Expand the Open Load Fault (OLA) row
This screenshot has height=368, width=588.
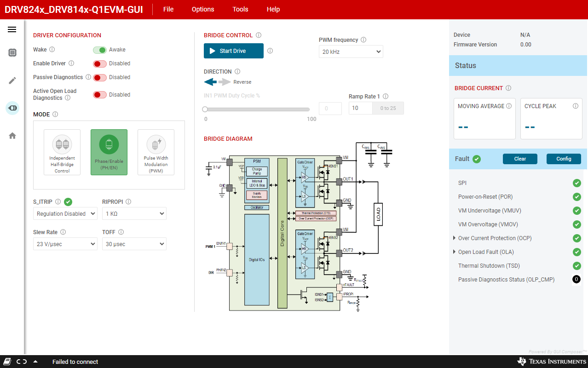click(454, 252)
